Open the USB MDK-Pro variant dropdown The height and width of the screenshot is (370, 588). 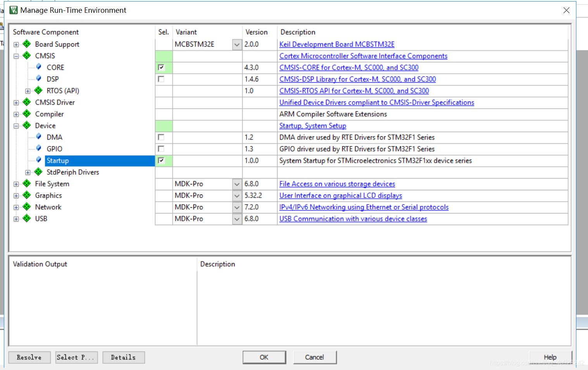click(x=237, y=219)
